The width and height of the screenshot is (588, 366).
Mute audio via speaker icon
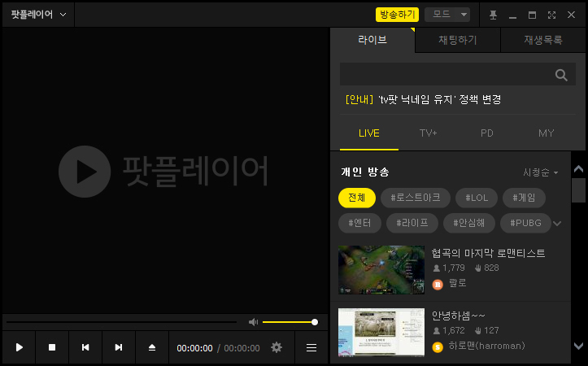254,322
